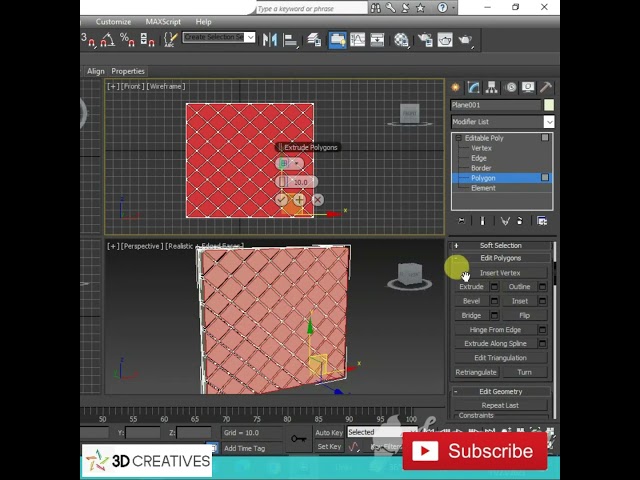Open the Create panel star tab
Viewport: 640px width, 480px height.
pos(456,87)
